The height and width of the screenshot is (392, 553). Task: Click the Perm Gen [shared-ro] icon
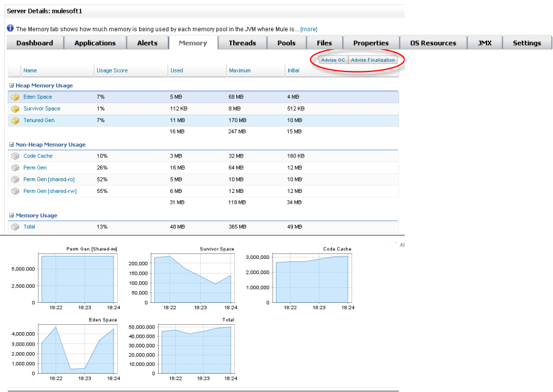15,180
